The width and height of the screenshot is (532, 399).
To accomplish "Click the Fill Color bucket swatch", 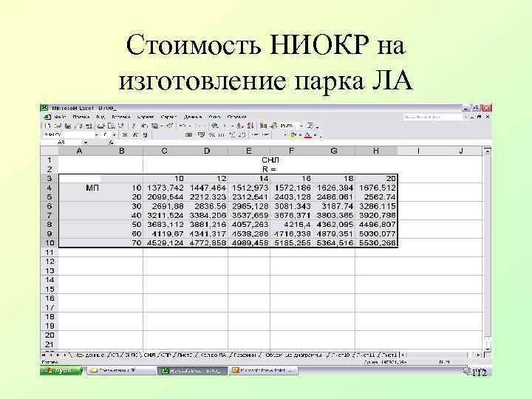I will click(293, 135).
